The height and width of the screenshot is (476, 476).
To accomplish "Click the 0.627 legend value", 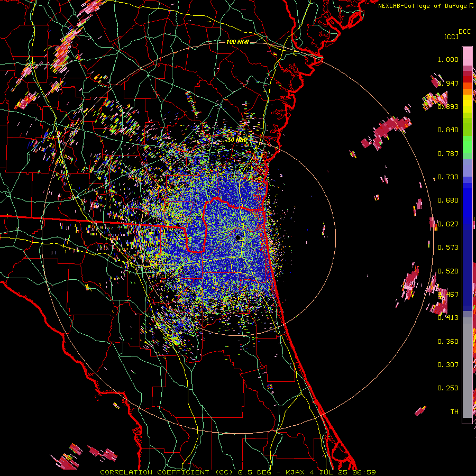I will [448, 224].
